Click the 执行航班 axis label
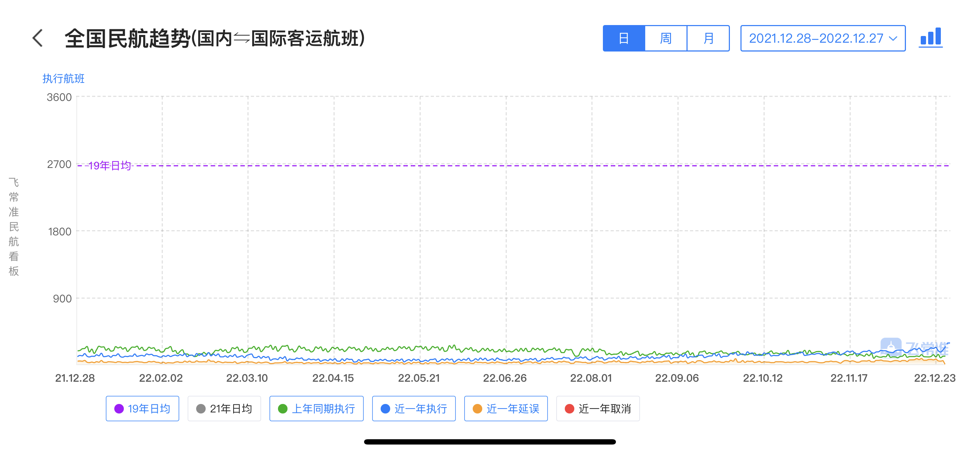This screenshot has width=980, height=453. coord(63,79)
